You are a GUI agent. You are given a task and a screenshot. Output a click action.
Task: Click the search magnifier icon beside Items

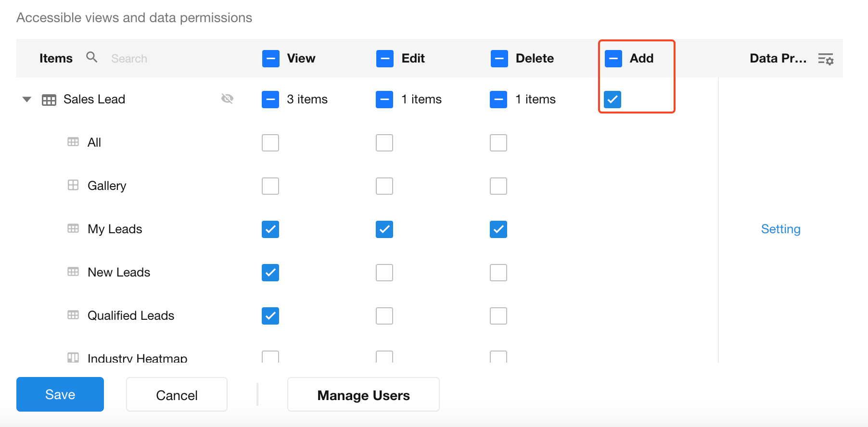click(91, 58)
